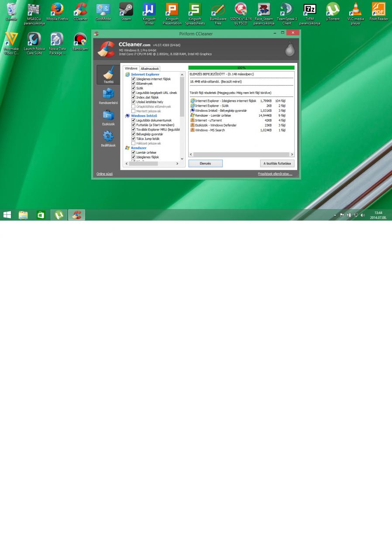Select the Launch Nokia Care Suite icon
Image resolution: width=392 pixels, height=559 pixels.
pos(34,44)
